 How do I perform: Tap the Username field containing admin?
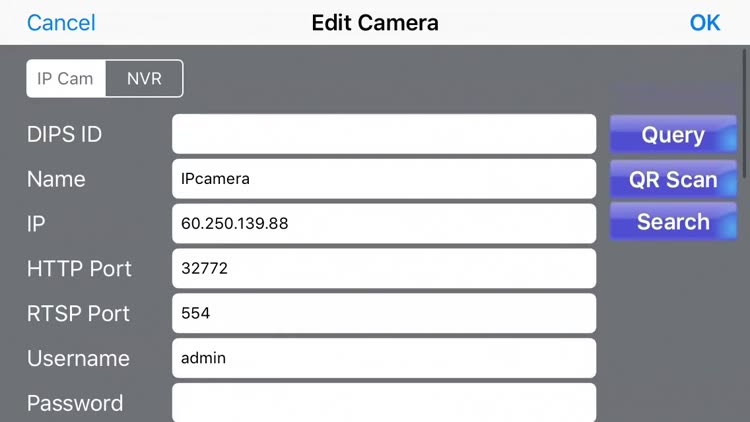coord(384,358)
